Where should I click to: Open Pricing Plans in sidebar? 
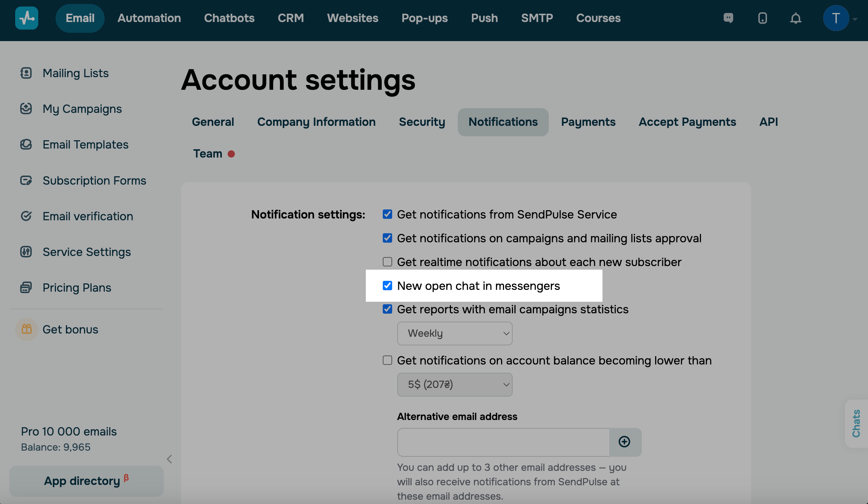click(x=76, y=288)
